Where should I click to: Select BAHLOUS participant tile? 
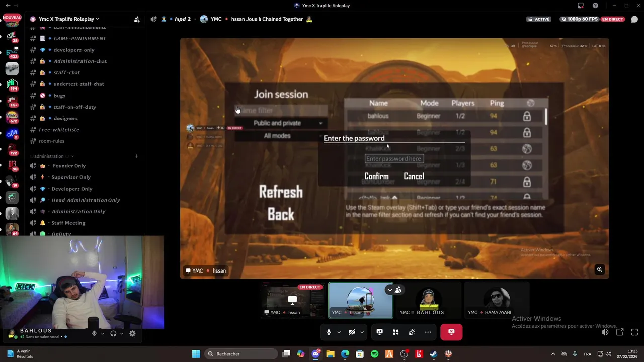[429, 300]
